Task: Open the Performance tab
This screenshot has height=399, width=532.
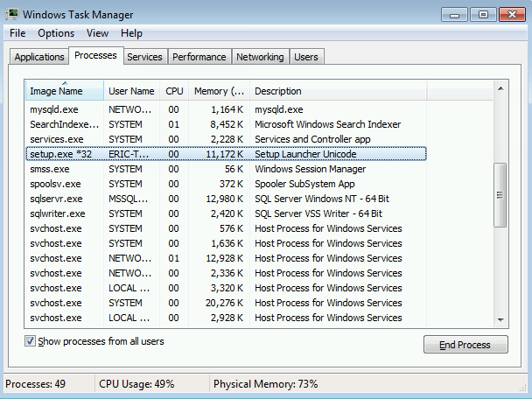Action: click(x=199, y=57)
